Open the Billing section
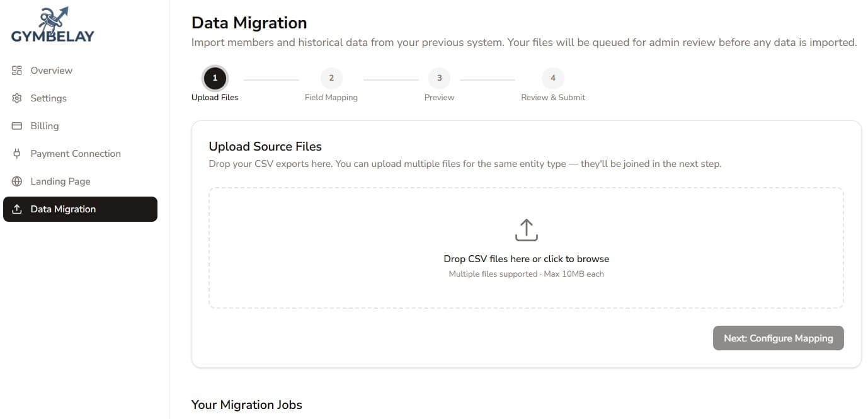Image resolution: width=868 pixels, height=419 pixels. point(80,126)
